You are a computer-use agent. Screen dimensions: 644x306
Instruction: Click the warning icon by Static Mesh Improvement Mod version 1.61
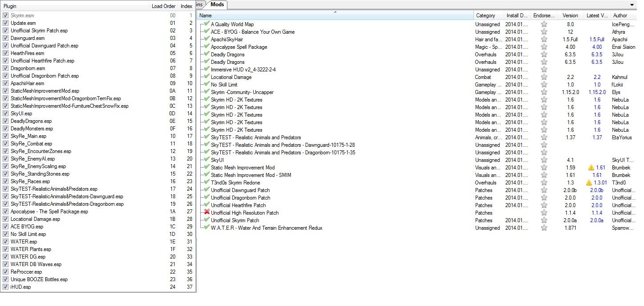591,168
